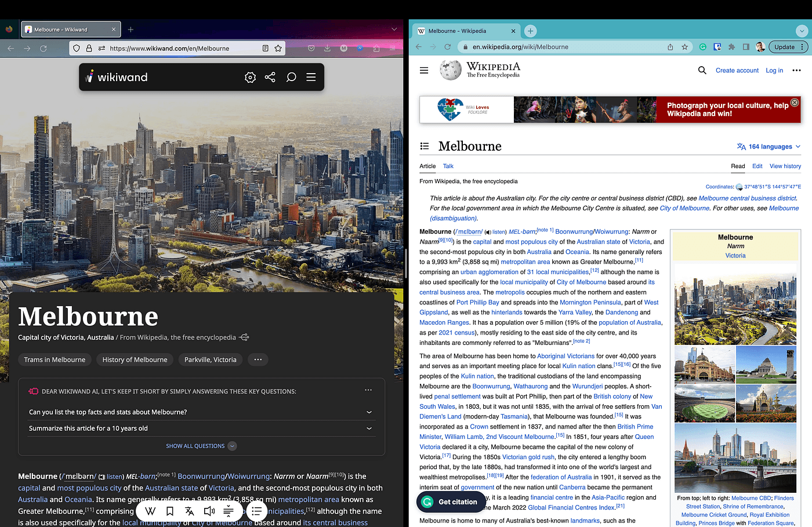Open new tab in Firefox window
The width and height of the screenshot is (812, 527).
(x=130, y=29)
